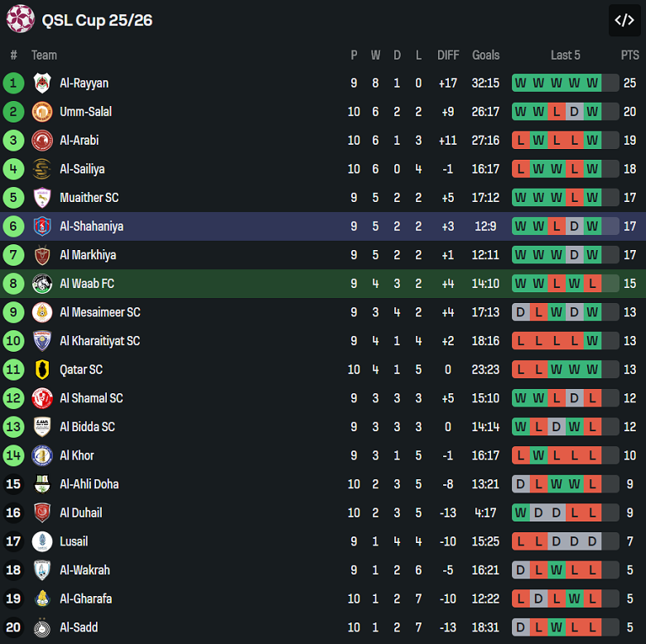Click Al Shamal SC's red crest
646x644 pixels.
pos(42,398)
